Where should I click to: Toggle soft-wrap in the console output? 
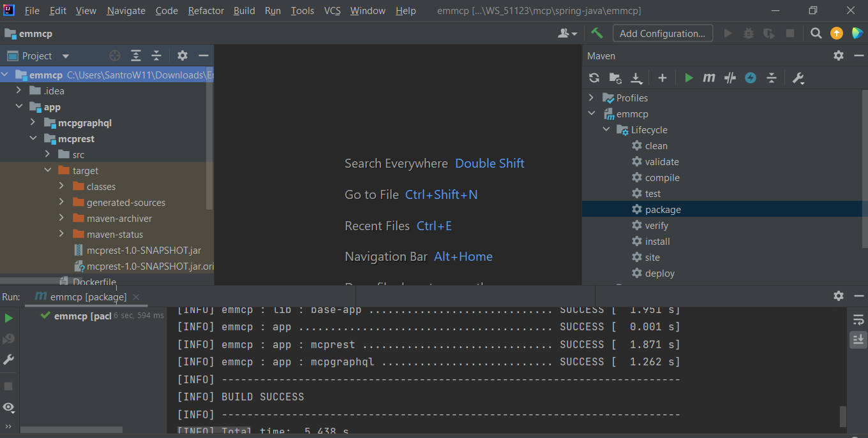[858, 320]
